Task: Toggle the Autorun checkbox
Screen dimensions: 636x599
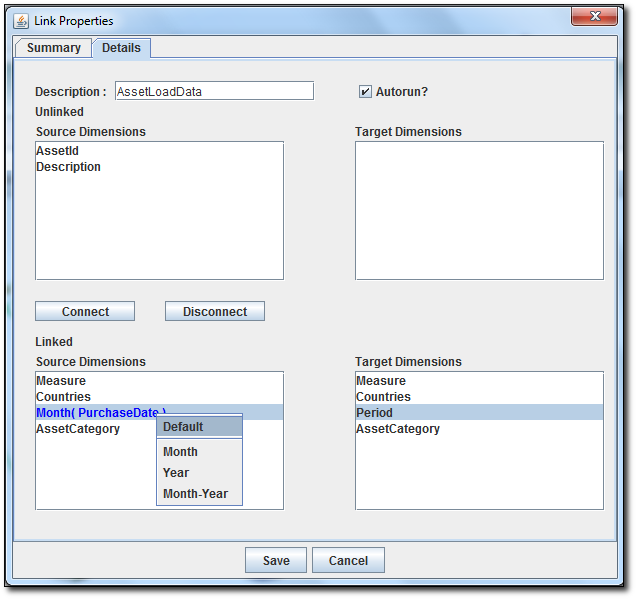Action: tap(366, 92)
